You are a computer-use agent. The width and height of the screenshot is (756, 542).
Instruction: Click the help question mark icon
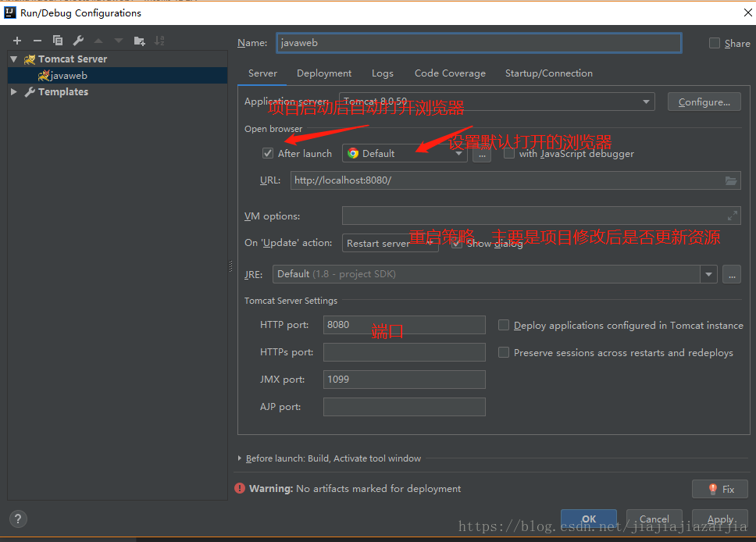point(18,519)
